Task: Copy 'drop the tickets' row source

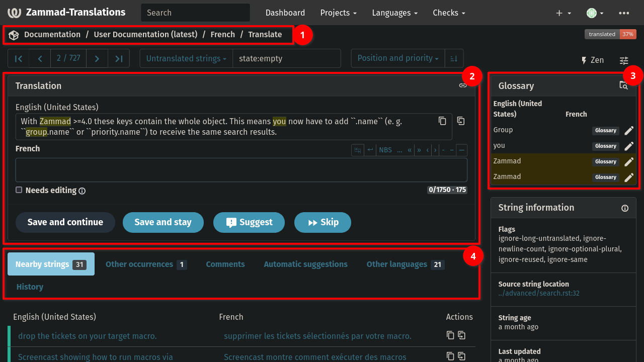Action: pyautogui.click(x=450, y=335)
